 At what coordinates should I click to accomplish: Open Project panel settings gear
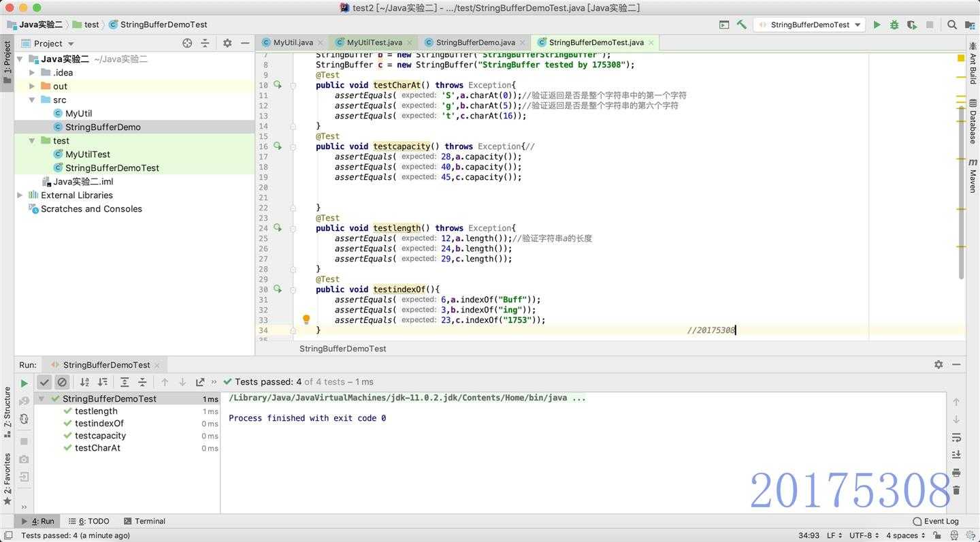click(x=227, y=43)
